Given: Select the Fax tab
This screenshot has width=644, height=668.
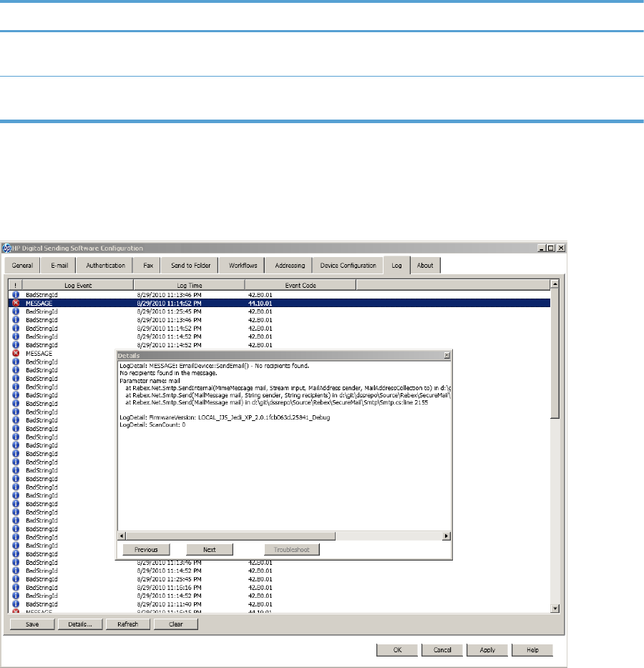Looking at the screenshot, I should [147, 266].
